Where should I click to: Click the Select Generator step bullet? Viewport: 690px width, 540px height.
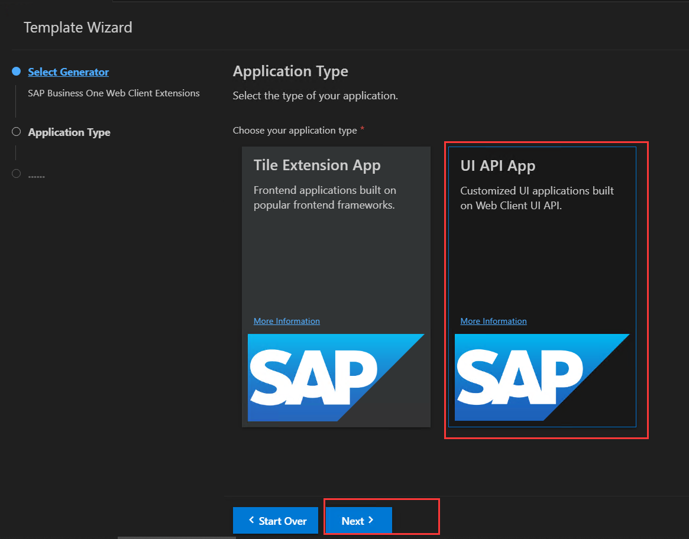16,71
